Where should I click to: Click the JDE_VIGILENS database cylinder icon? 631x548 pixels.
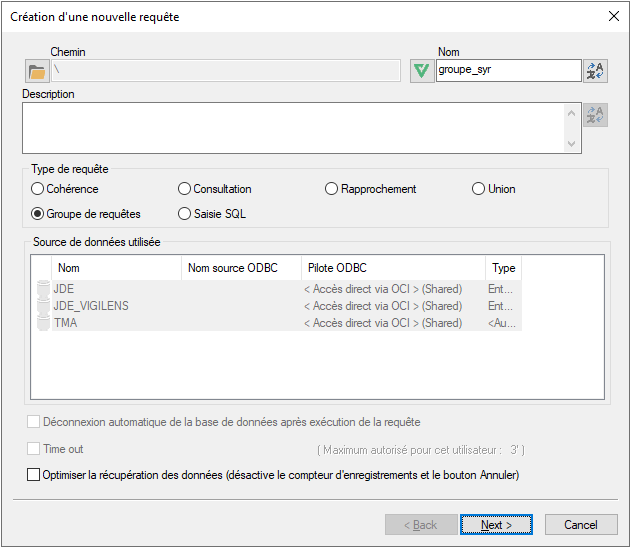coord(43,306)
